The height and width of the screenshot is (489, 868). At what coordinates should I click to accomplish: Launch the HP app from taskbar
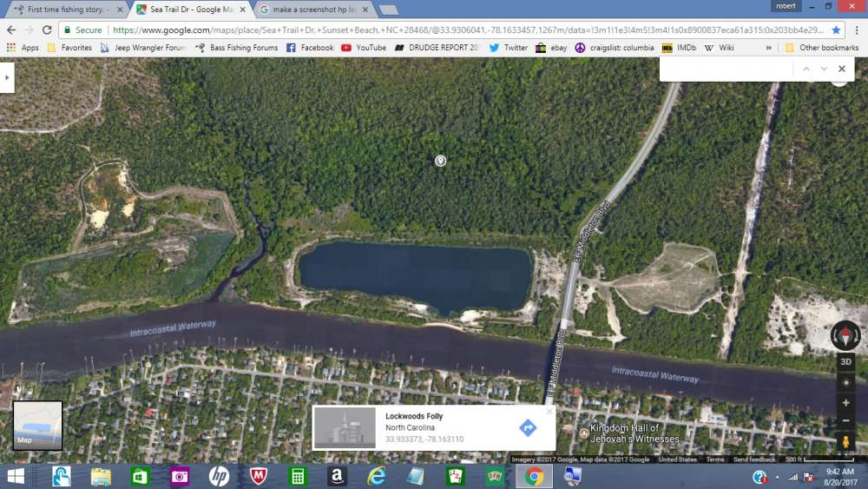click(219, 476)
